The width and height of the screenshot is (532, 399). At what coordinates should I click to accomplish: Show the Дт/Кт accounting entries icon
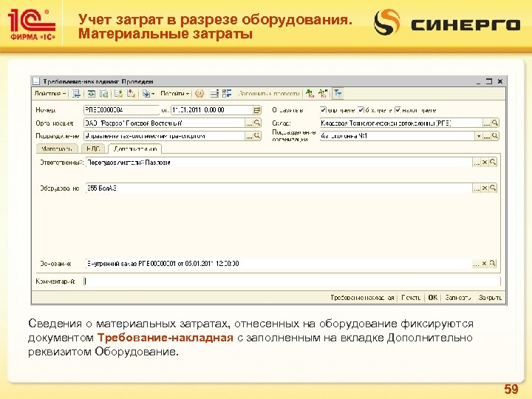click(x=310, y=94)
